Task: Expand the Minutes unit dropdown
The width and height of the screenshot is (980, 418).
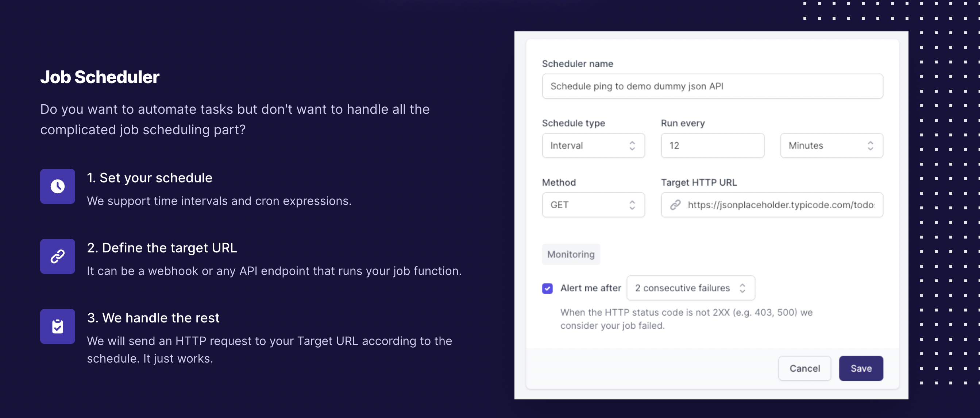Action: click(x=831, y=146)
